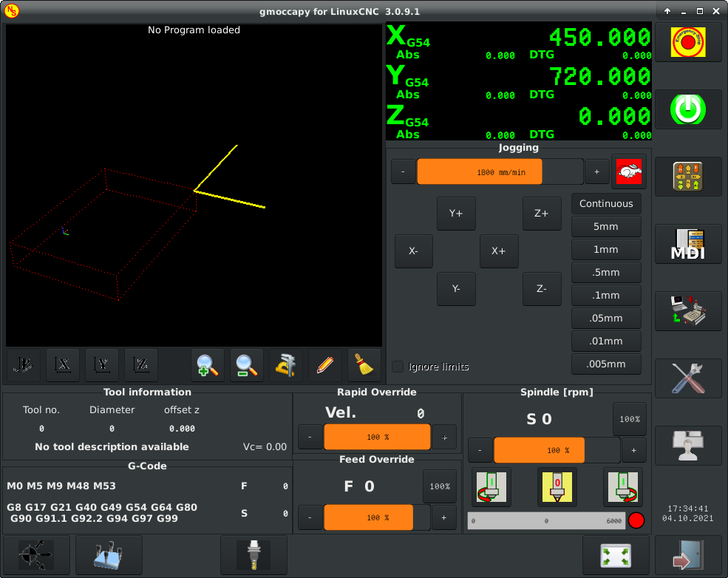Click the spindle speed 0–6000 bar
Viewport: 728px width, 578px height.
pos(547,520)
